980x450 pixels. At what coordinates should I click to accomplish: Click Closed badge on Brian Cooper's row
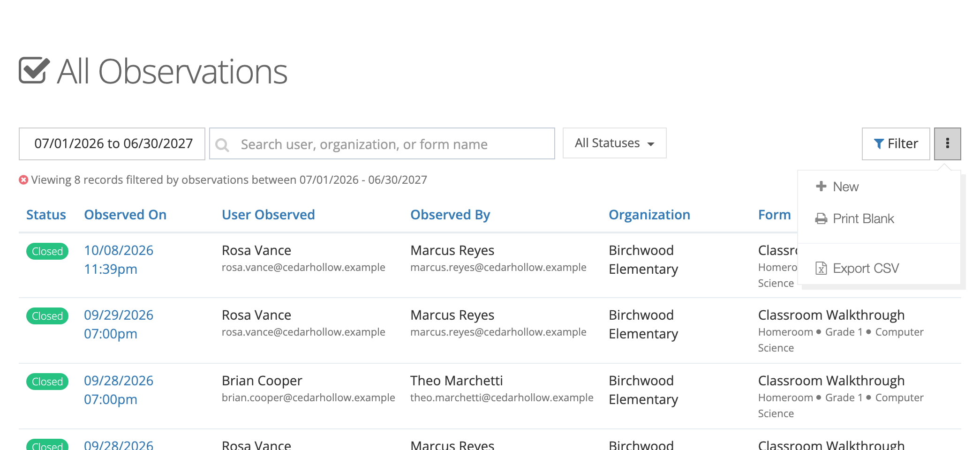pos(47,382)
